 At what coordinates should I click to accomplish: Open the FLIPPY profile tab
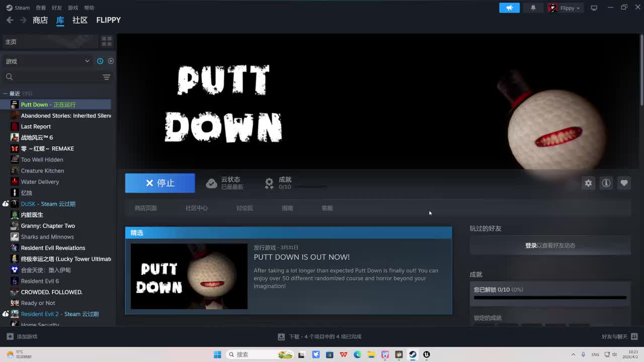point(109,20)
